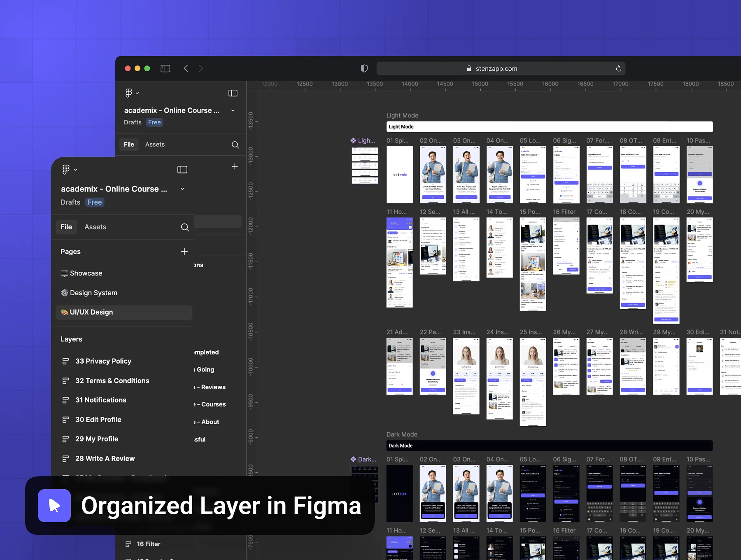Viewport: 741px width, 560px height.
Task: Click the frame icon beside 31 Notifications
Action: [65, 400]
